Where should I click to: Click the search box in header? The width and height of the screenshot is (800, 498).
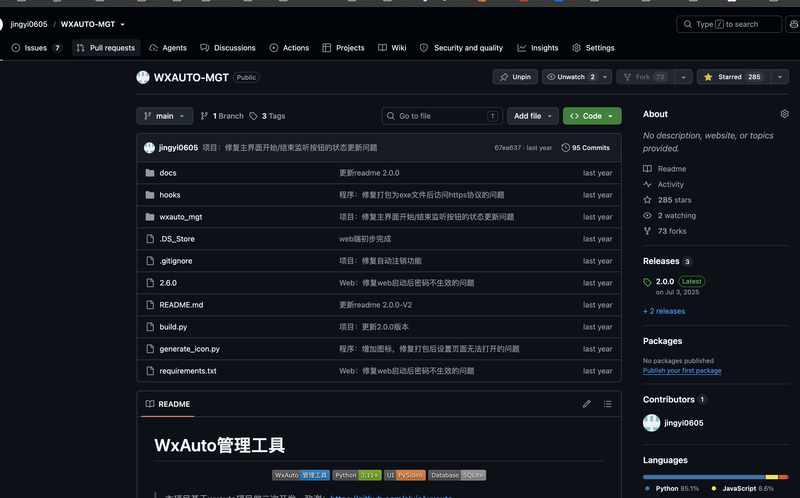click(x=729, y=24)
